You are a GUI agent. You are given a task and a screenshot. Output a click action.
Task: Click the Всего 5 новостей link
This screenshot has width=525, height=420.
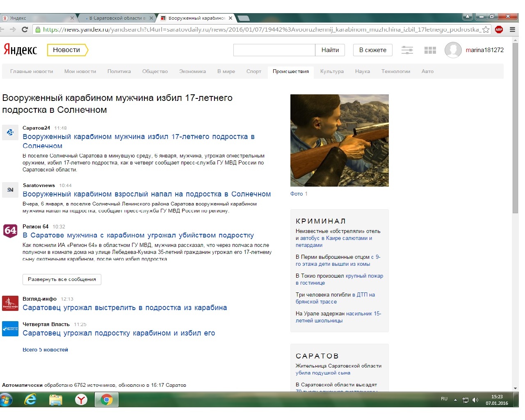pos(45,350)
